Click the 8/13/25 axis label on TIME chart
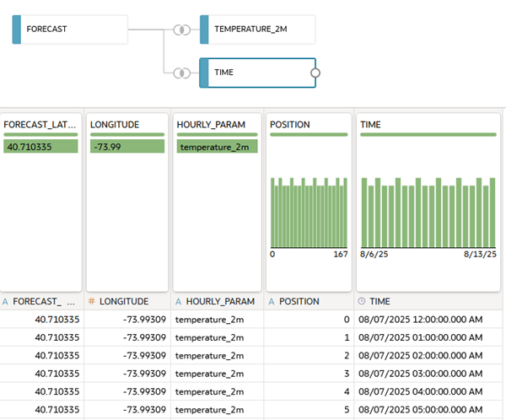Image resolution: width=506 pixels, height=420 pixels. click(480, 255)
